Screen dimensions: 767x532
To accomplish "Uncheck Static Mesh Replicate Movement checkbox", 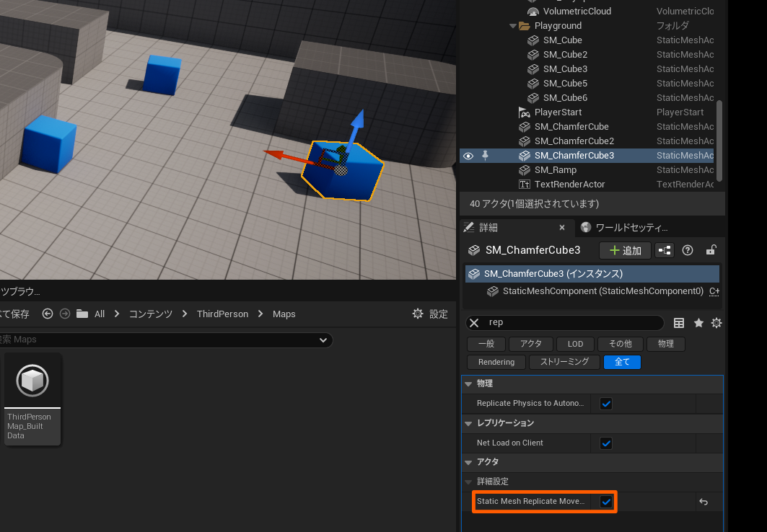I will (x=606, y=502).
